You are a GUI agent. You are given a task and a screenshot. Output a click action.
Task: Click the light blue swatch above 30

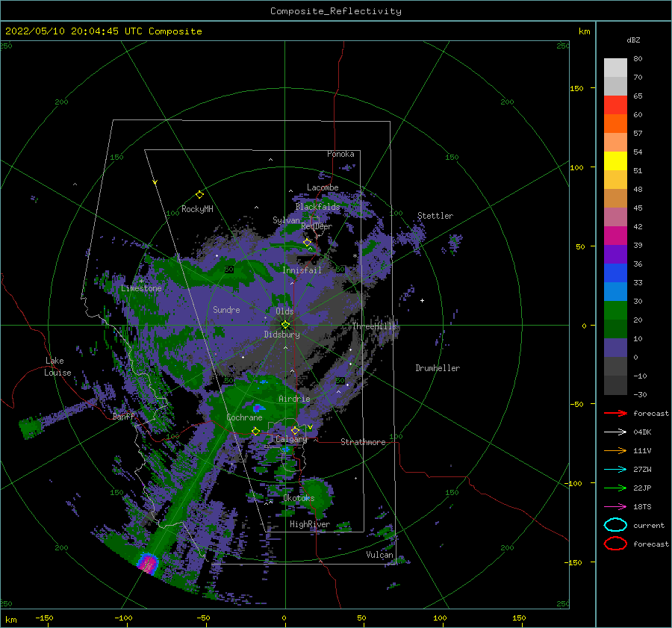(x=615, y=292)
